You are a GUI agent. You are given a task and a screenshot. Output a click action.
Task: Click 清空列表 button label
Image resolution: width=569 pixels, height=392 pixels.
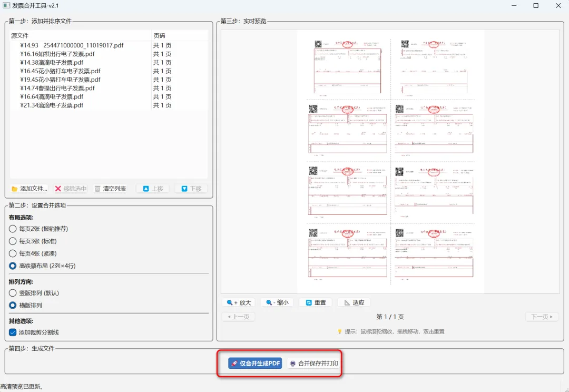tap(114, 189)
